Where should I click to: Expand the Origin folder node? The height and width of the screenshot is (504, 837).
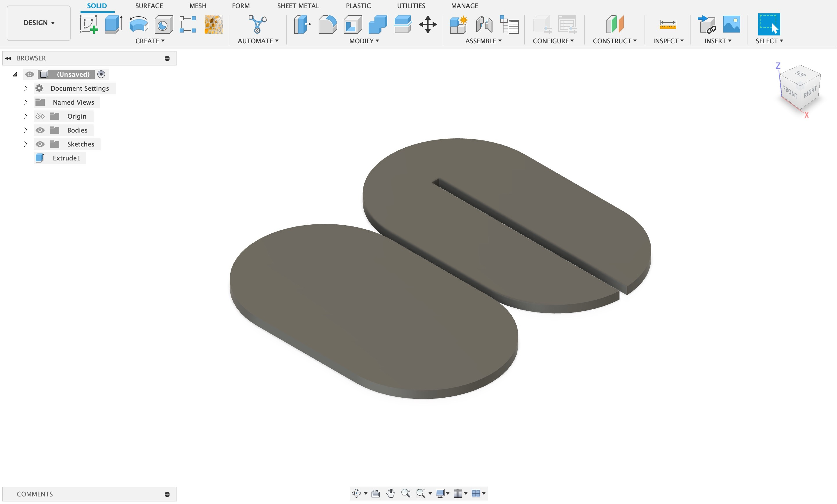coord(25,117)
